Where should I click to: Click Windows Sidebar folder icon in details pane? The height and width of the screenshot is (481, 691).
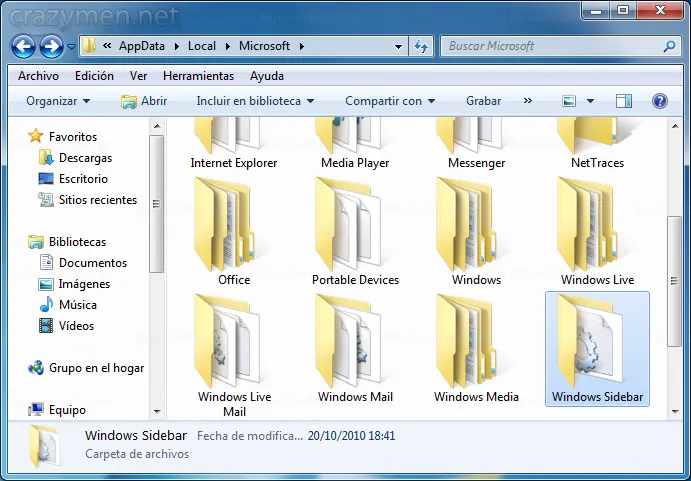click(44, 446)
